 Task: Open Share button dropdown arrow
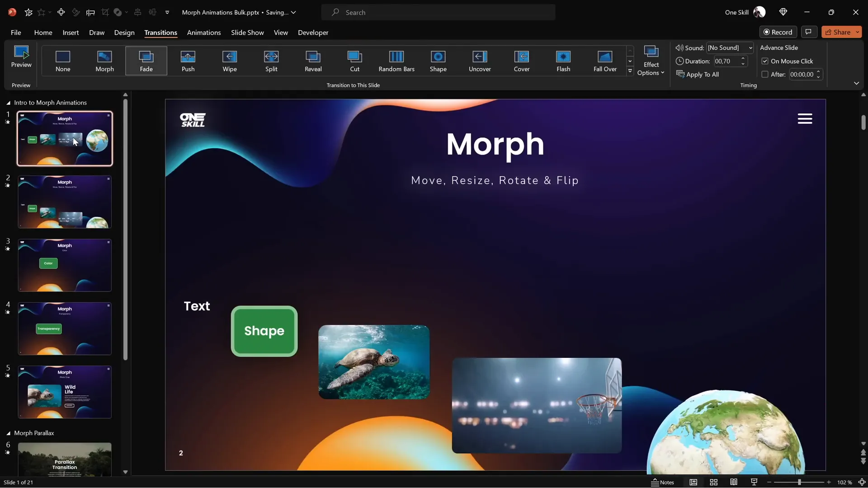857,32
